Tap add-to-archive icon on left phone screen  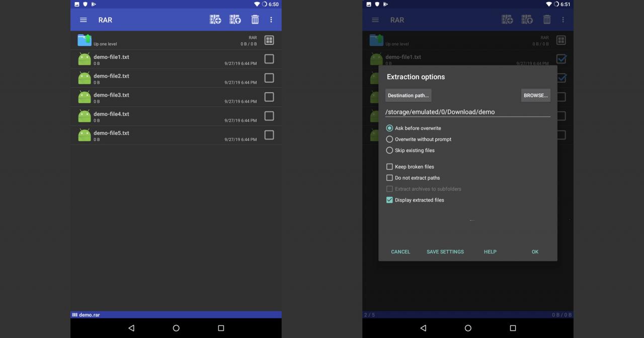(x=215, y=20)
